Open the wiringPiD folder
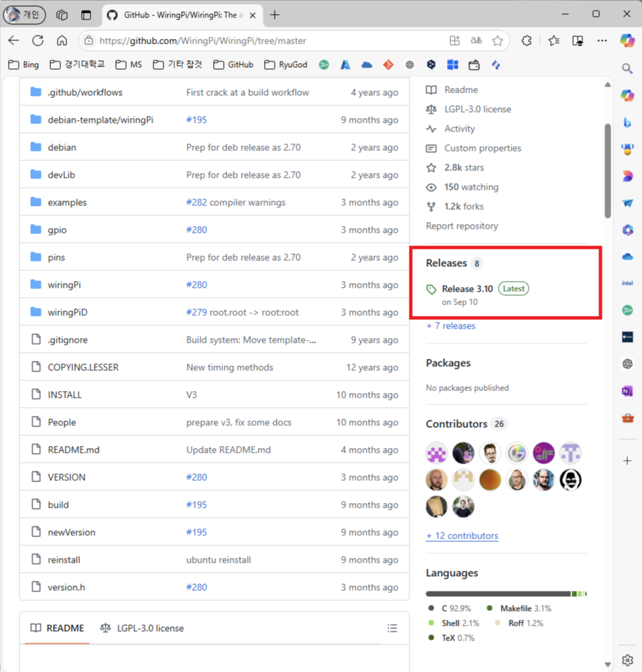 click(68, 312)
